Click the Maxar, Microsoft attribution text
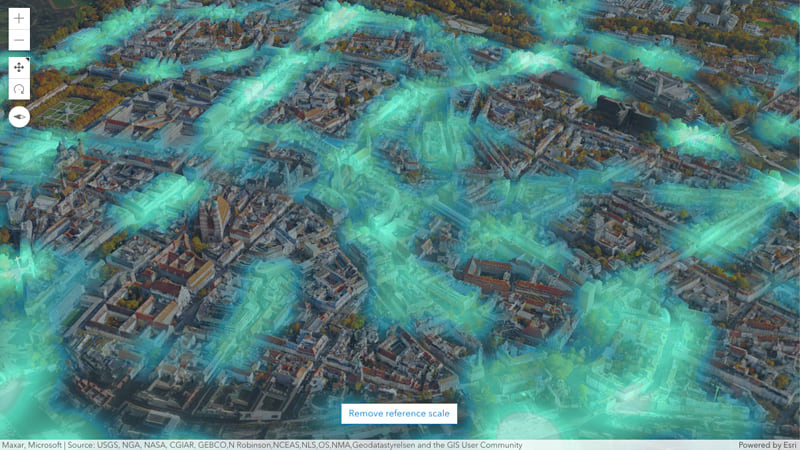The width and height of the screenshot is (800, 450). (x=32, y=445)
